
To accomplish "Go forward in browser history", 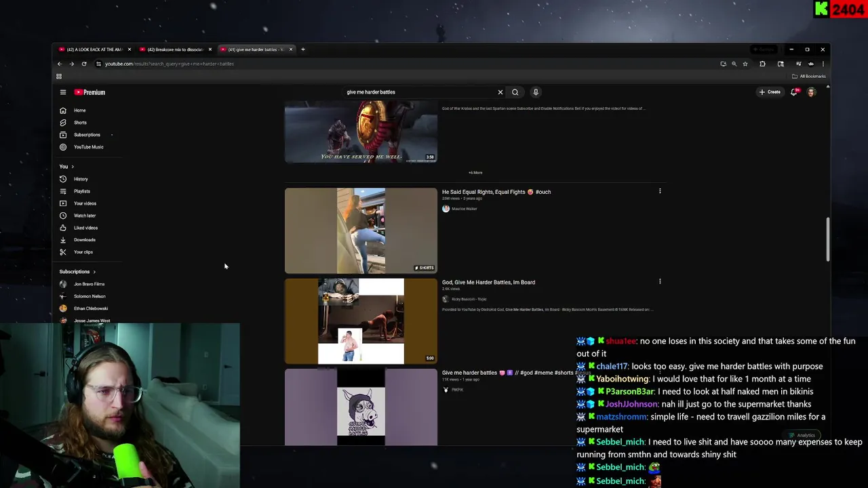I will coord(72,64).
